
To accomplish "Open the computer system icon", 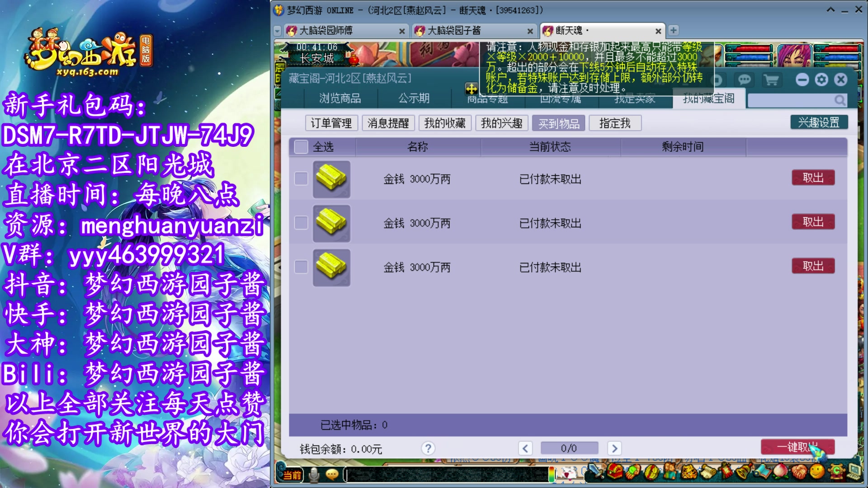I will click(854, 471).
